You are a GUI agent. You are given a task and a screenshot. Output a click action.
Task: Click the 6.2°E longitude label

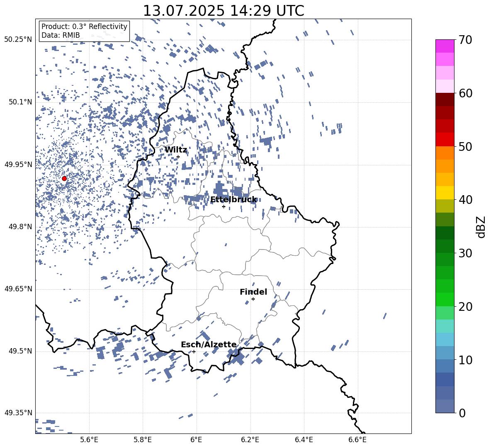pyautogui.click(x=250, y=440)
